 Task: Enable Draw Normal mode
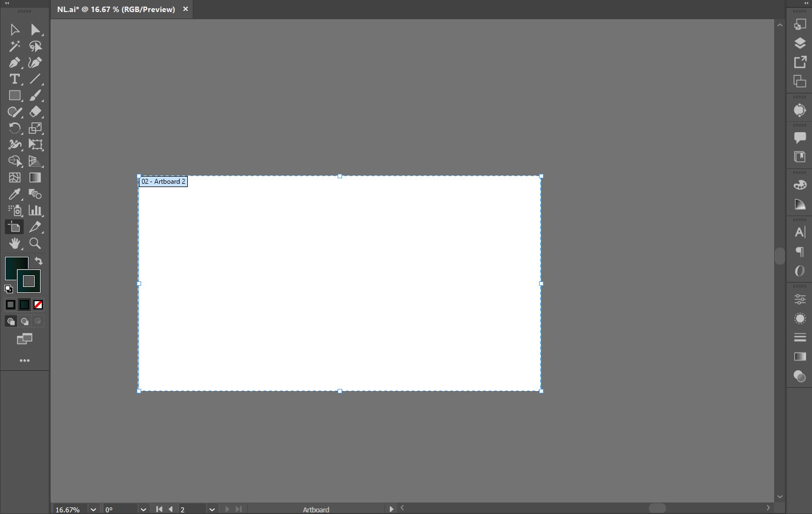coord(10,321)
